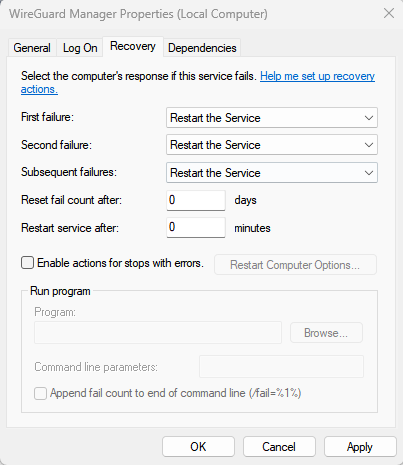Select the Recovery tab

click(133, 46)
